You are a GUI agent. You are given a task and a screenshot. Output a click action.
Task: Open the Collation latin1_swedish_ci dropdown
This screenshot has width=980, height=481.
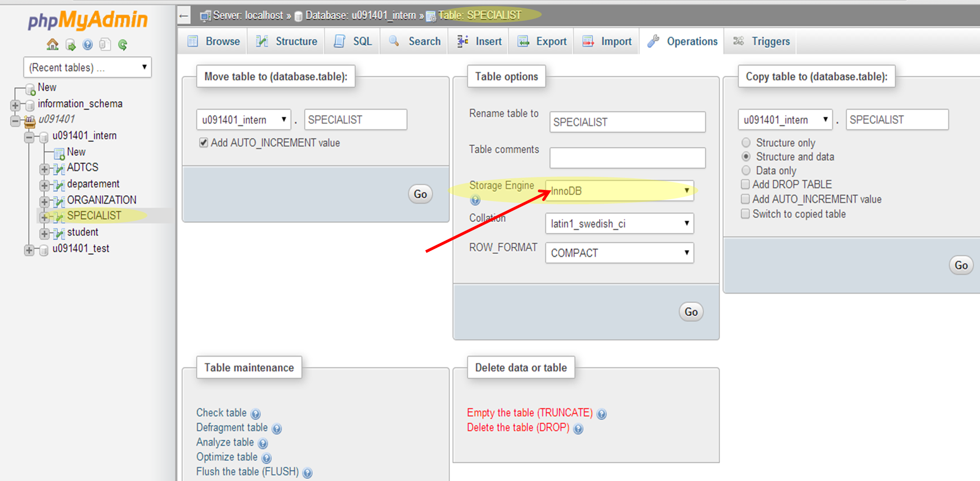tap(619, 223)
